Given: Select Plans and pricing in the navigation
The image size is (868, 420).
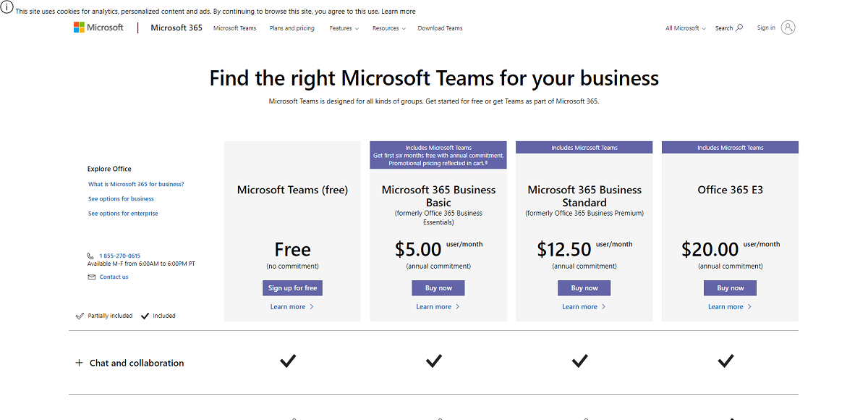Looking at the screenshot, I should pyautogui.click(x=292, y=28).
